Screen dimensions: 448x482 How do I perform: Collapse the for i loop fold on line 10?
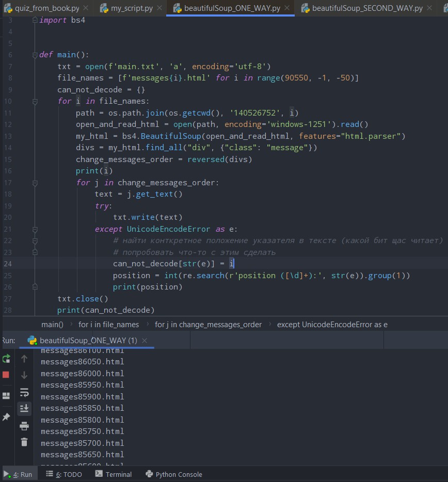(x=35, y=102)
